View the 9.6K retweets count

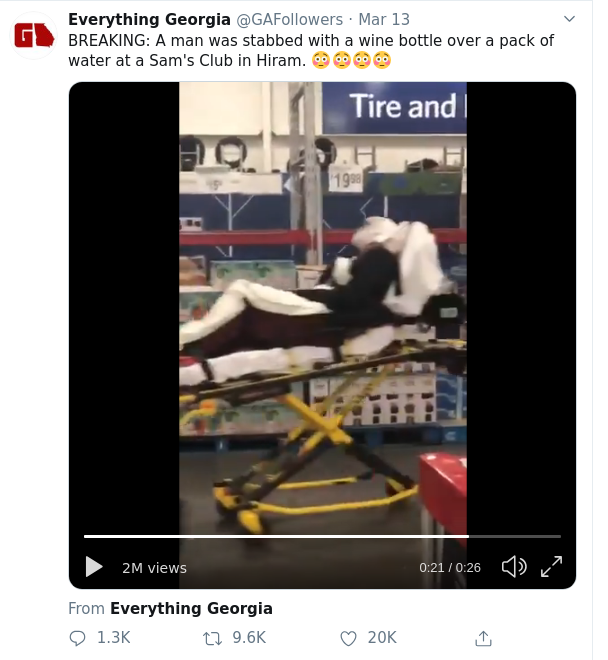point(249,638)
